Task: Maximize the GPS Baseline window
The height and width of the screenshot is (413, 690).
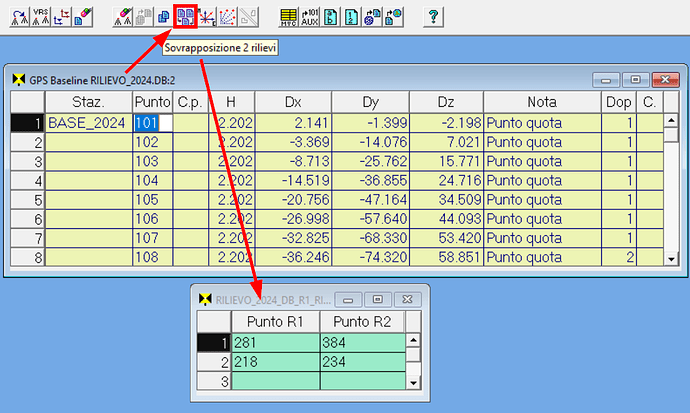Action: coord(635,80)
